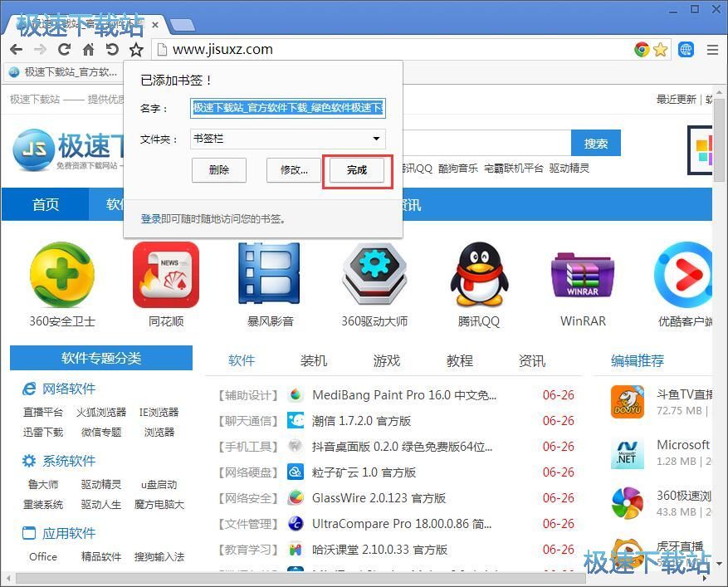Open 抖音桌面版 0.2.0 link
Screen dimensions: 728x587
[x=402, y=447]
